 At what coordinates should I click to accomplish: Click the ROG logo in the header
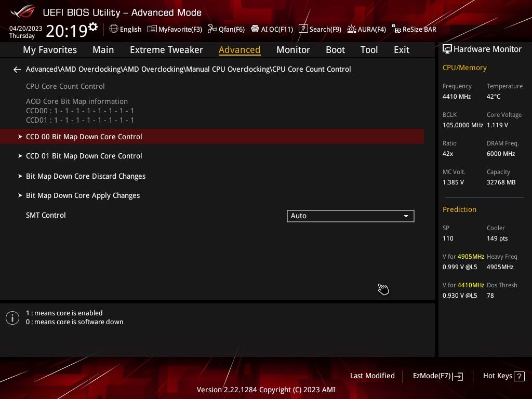(23, 11)
